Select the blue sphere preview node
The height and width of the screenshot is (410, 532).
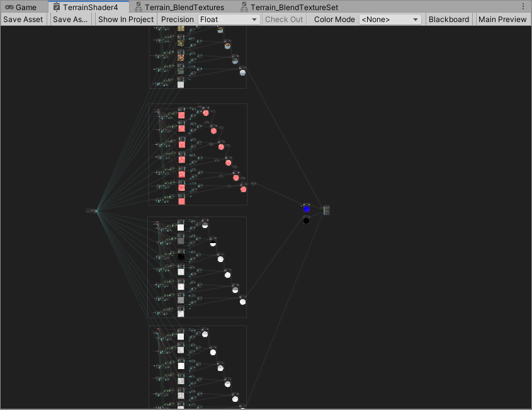307,208
